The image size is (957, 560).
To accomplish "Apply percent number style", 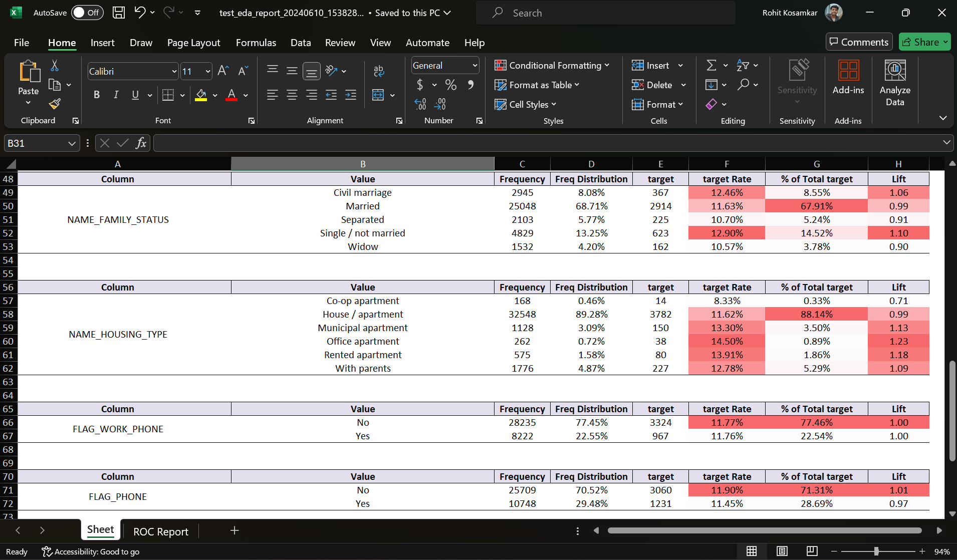I will point(450,85).
